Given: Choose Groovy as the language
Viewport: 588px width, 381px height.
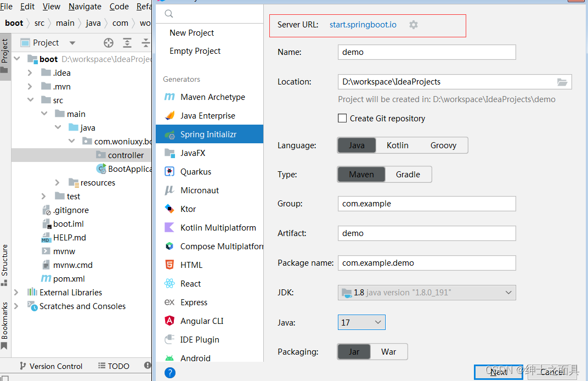Looking at the screenshot, I should coord(443,145).
